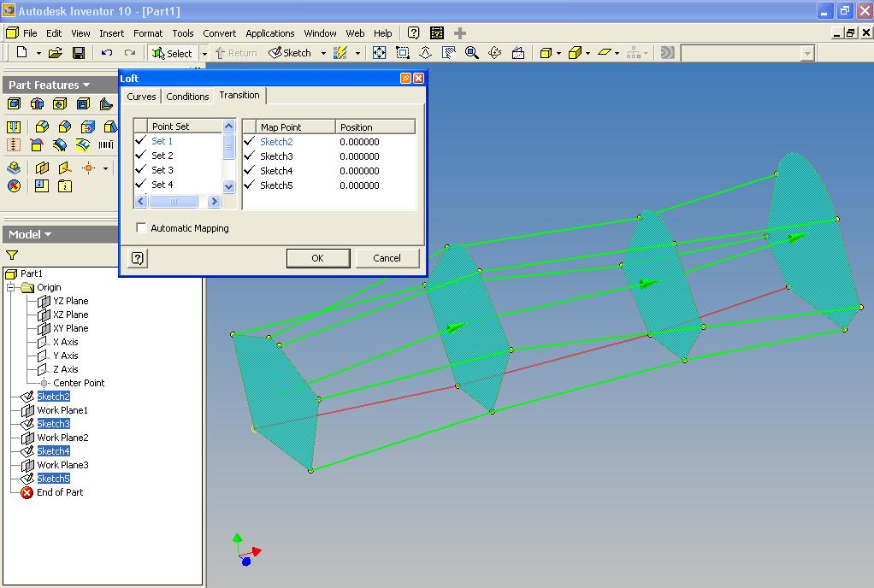Open the Sketch dropdown arrow
Image resolution: width=874 pixels, height=588 pixels.
point(323,54)
